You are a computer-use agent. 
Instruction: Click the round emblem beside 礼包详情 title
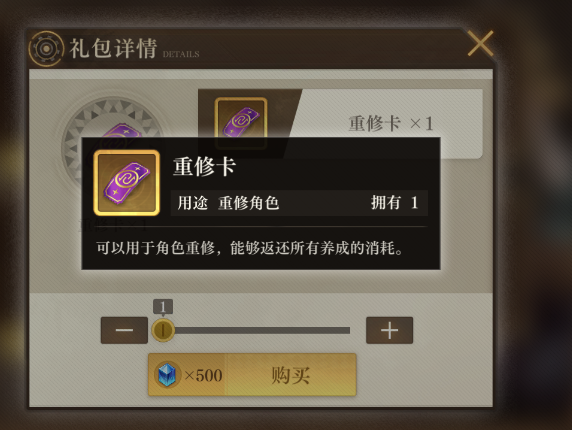click(46, 49)
